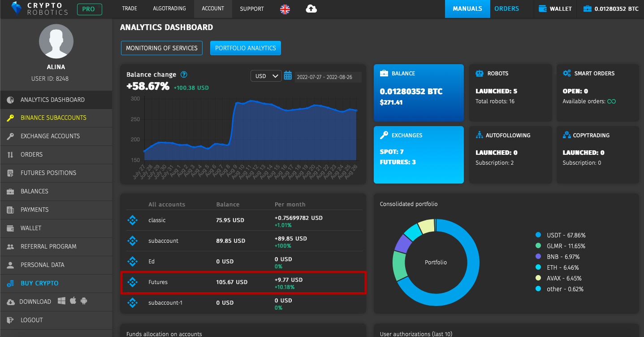The height and width of the screenshot is (337, 644).
Task: Open BUY CRYPTO in sidebar
Action: (56, 283)
